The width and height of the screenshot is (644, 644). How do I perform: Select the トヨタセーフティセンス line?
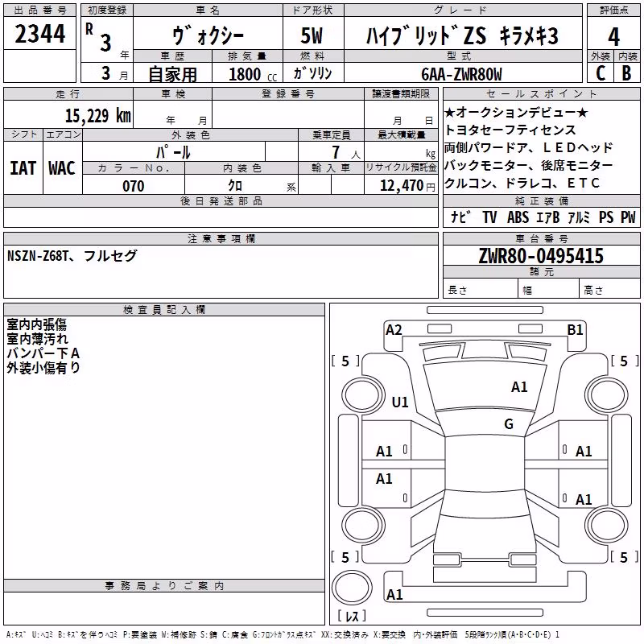510,130
